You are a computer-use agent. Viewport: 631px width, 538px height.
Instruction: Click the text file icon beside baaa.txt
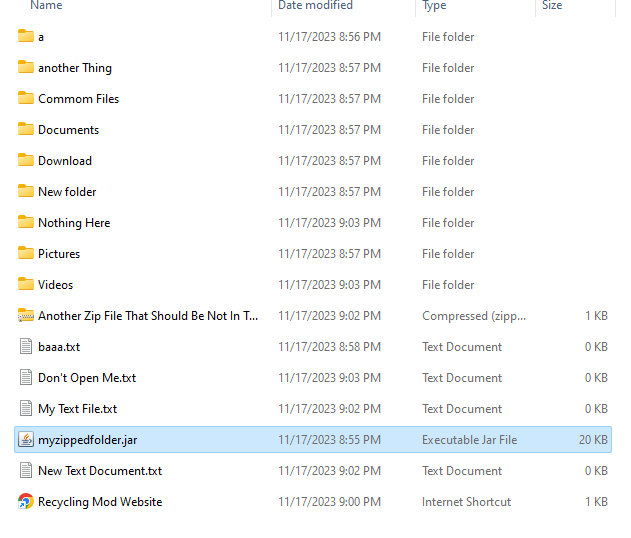click(x=26, y=347)
